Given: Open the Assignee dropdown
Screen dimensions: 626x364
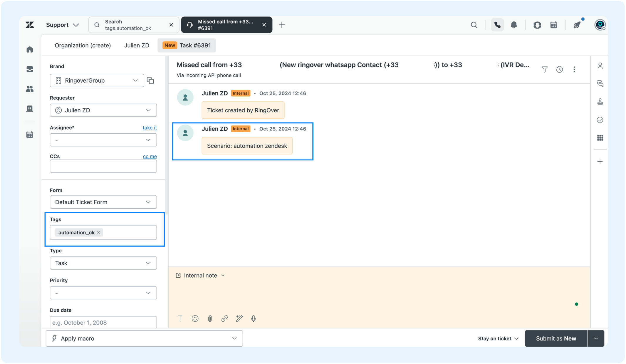Looking at the screenshot, I should click(x=103, y=140).
